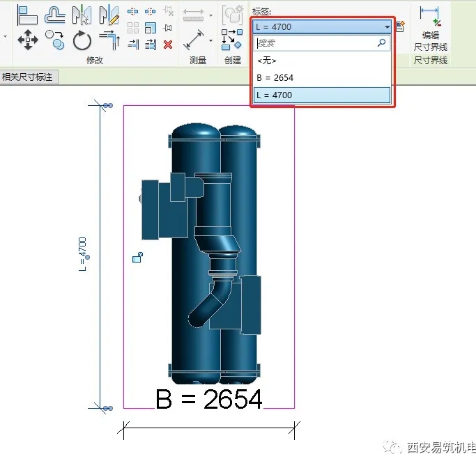Select the Array tool
This screenshot has height=454, width=476.
[133, 28]
